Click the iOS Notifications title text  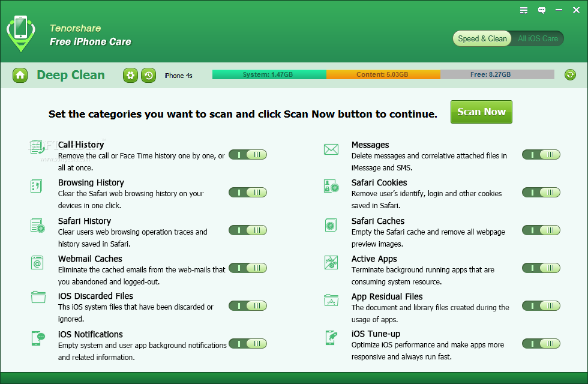(91, 334)
